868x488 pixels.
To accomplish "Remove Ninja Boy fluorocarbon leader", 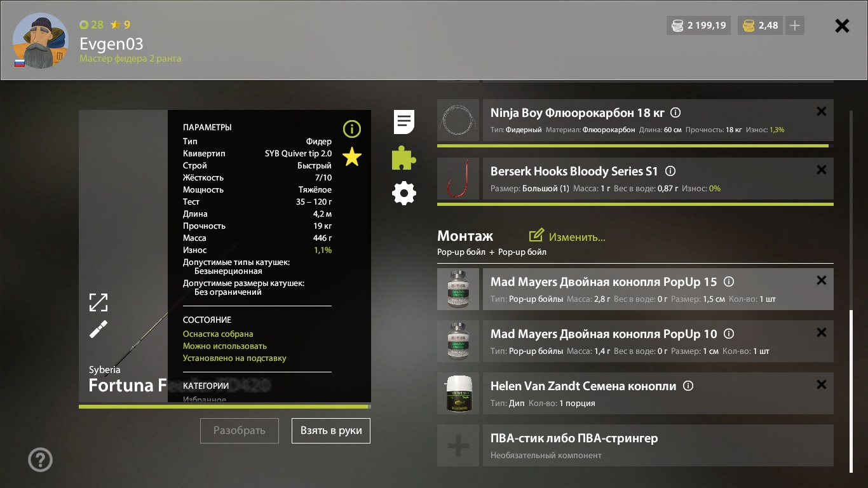I will pyautogui.click(x=821, y=112).
